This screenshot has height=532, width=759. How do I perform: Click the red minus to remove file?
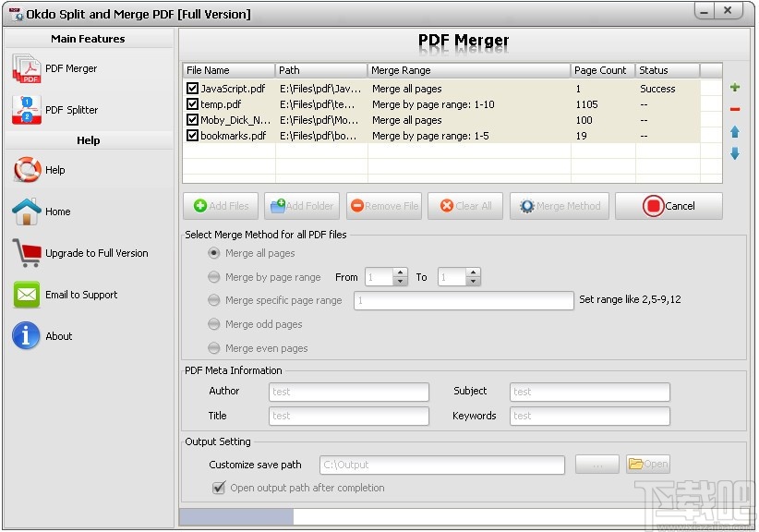click(733, 109)
